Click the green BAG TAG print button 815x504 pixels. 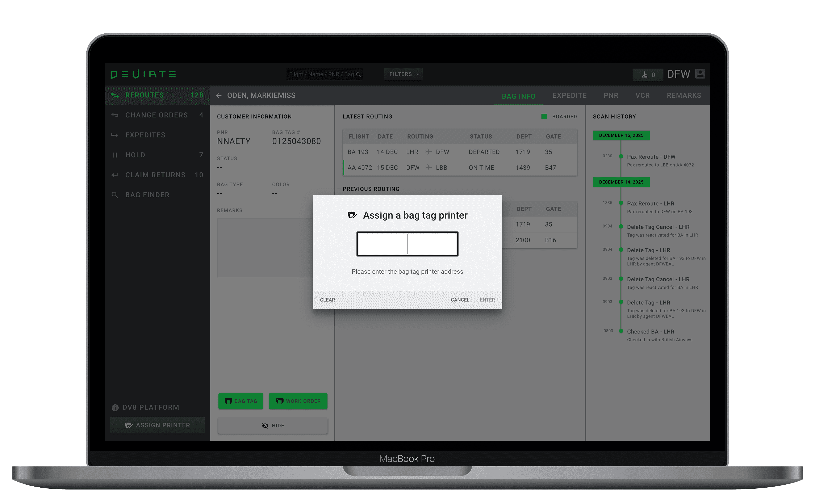click(x=241, y=401)
